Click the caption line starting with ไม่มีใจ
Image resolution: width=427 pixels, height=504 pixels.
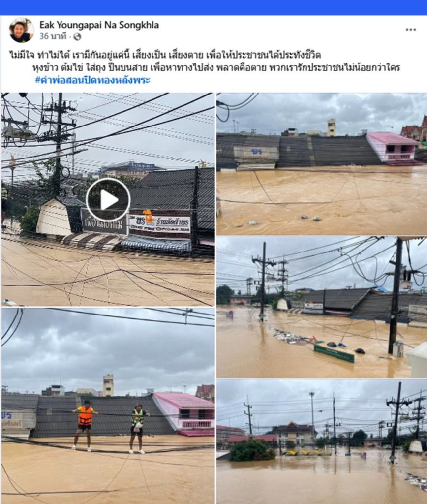165,55
